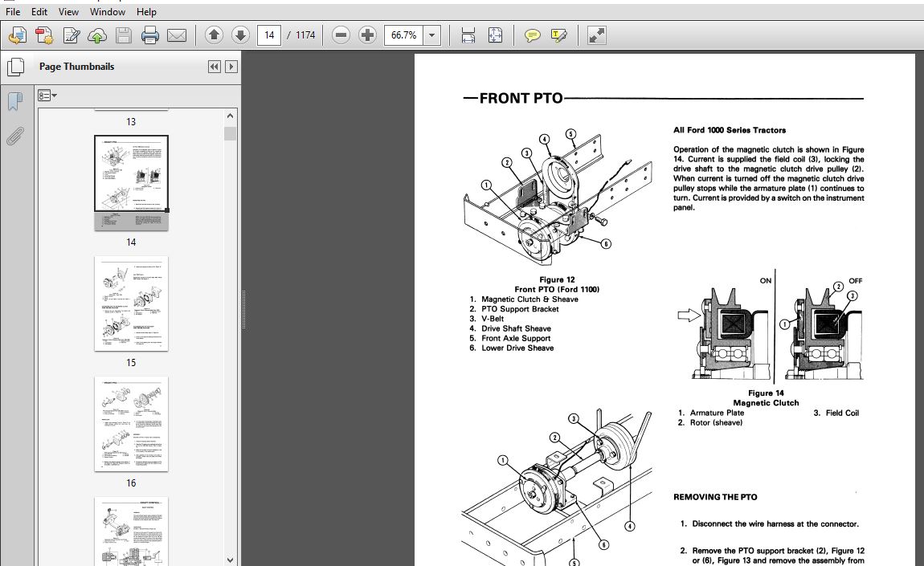Viewport: 924px width, 566px height.
Task: Open the File menu
Action: pos(12,12)
